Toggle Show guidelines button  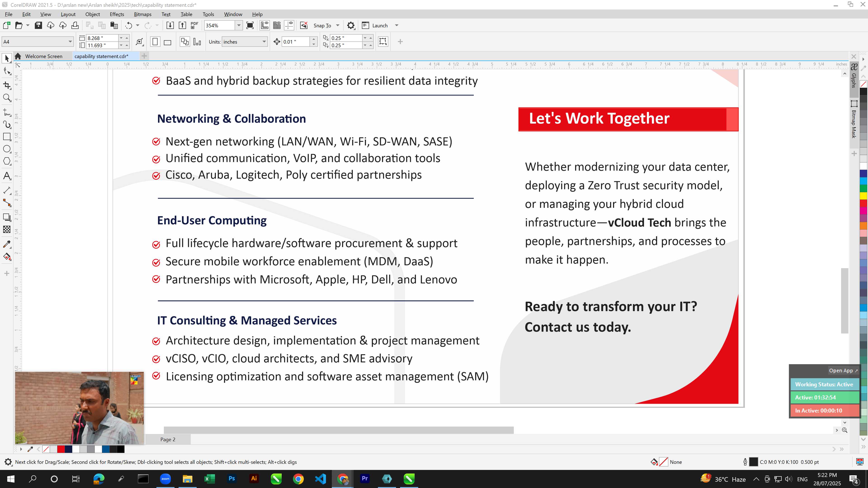tap(289, 25)
